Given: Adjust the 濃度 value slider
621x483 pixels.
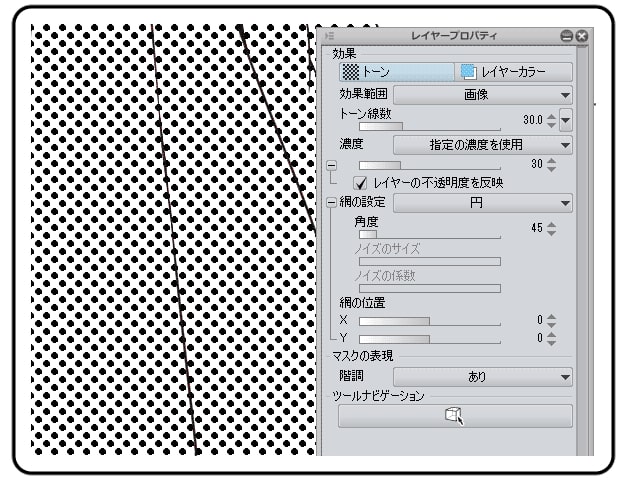Looking at the screenshot, I should [430, 165].
